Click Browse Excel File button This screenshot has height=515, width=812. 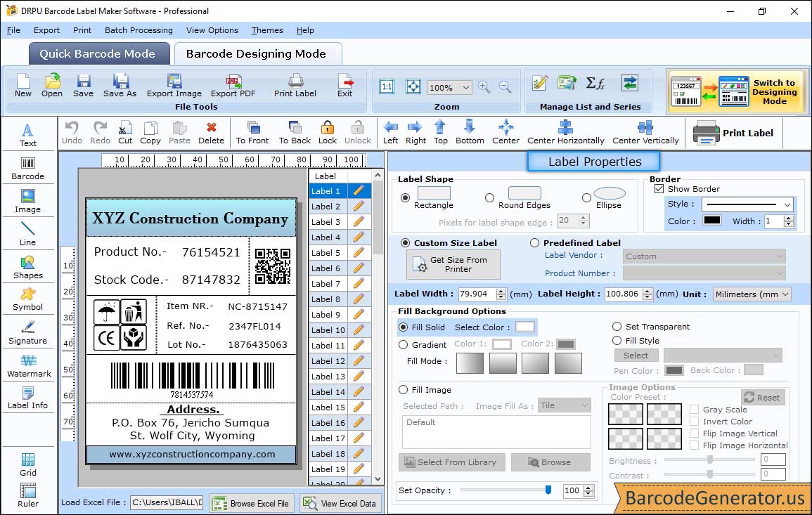(252, 503)
